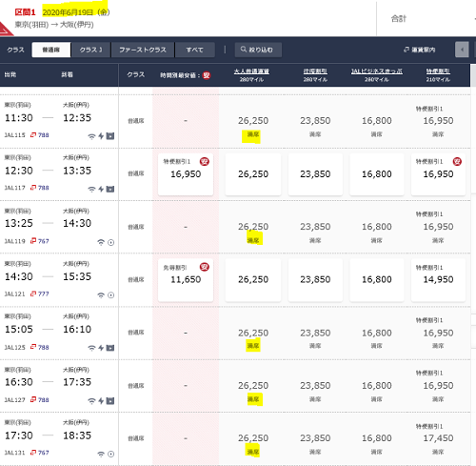Open aircraft 767 details for JAL131
Screen dimensions: 476x466
point(40,453)
